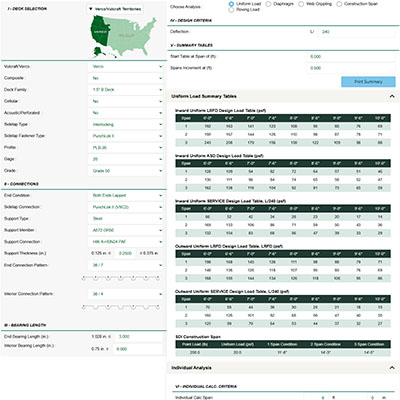Screen dimensions: 400x400
Task: Click the End Bearing Length input field
Action: coord(138,337)
